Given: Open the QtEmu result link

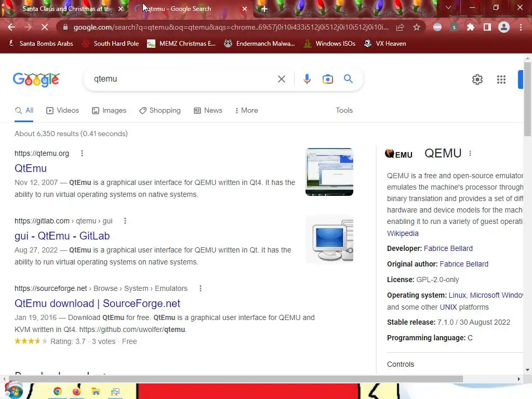Looking at the screenshot, I should (x=31, y=168).
